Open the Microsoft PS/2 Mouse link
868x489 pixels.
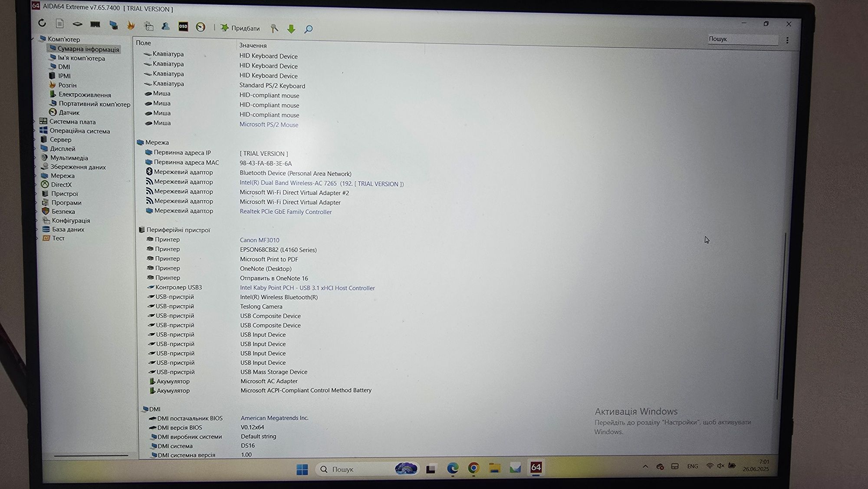(269, 125)
